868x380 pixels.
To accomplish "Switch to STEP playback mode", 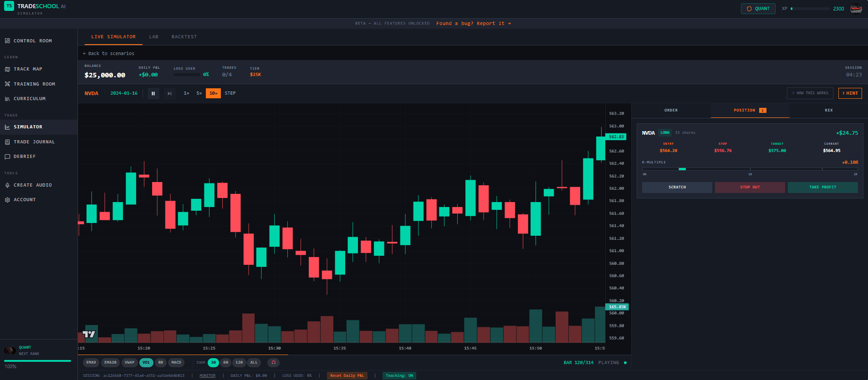I will [x=230, y=93].
